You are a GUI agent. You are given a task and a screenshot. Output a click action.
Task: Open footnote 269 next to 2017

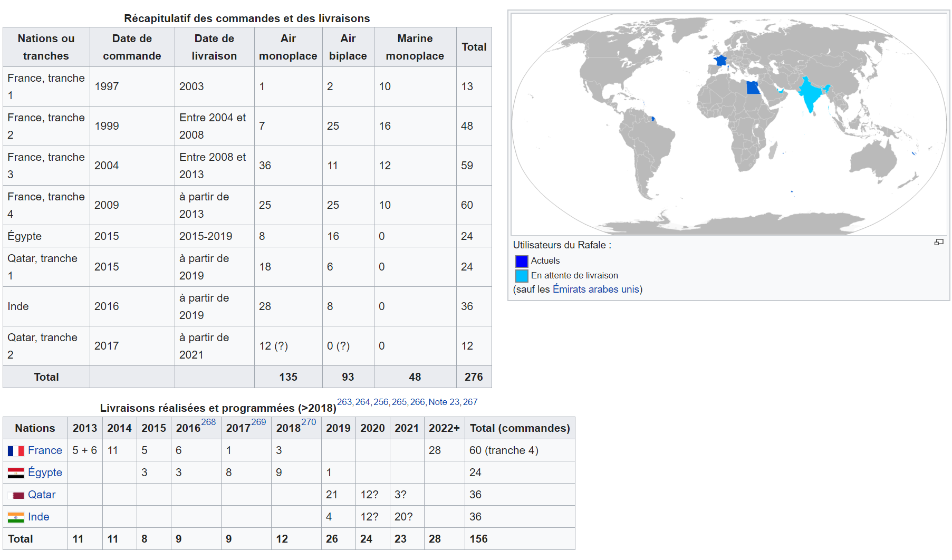258,422
